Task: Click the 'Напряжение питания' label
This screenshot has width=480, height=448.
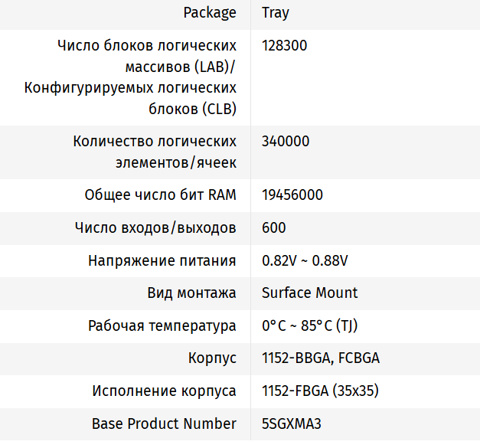Action: [x=162, y=260]
